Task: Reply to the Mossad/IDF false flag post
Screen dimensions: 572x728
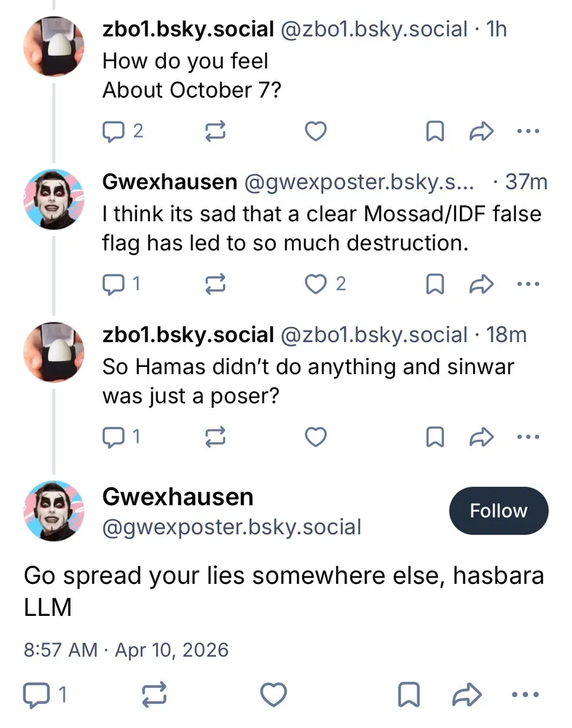Action: pos(114,284)
